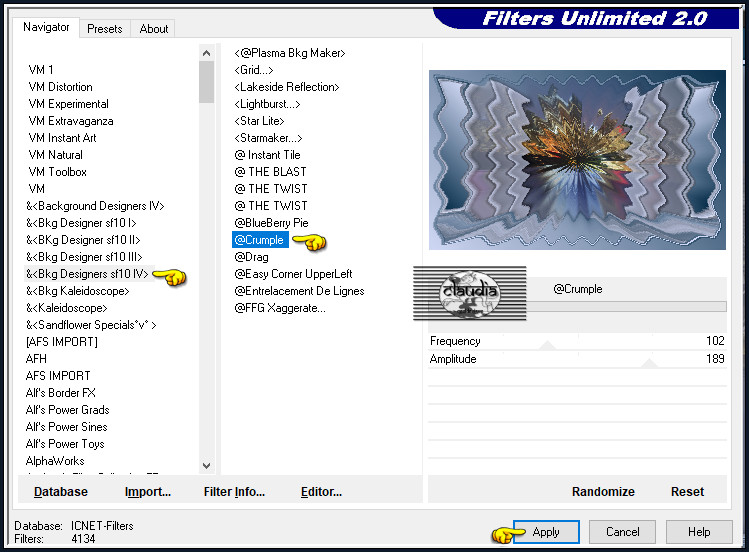Choose the @Drag filter
This screenshot has height=552, width=749.
pos(251,257)
